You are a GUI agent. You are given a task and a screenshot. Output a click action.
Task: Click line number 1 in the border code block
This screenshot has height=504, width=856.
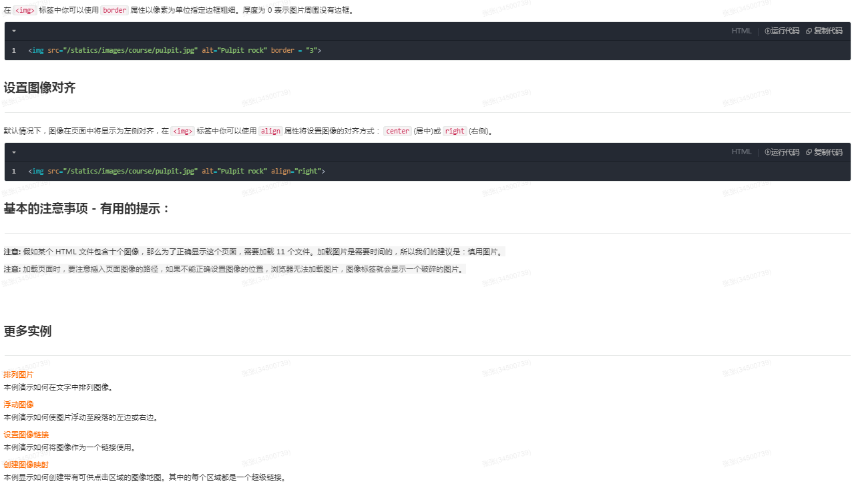click(13, 51)
